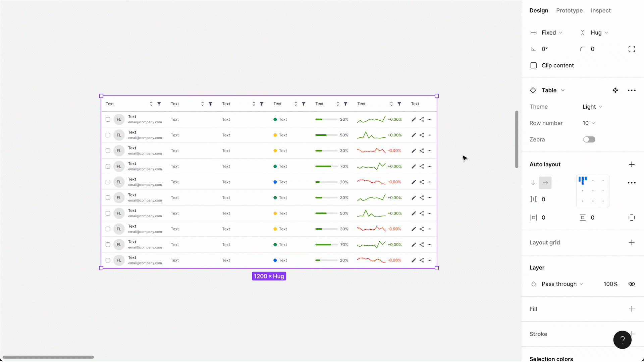Select vertical auto layout direction arrow
Screen dimensions: 644x362
[533, 183]
